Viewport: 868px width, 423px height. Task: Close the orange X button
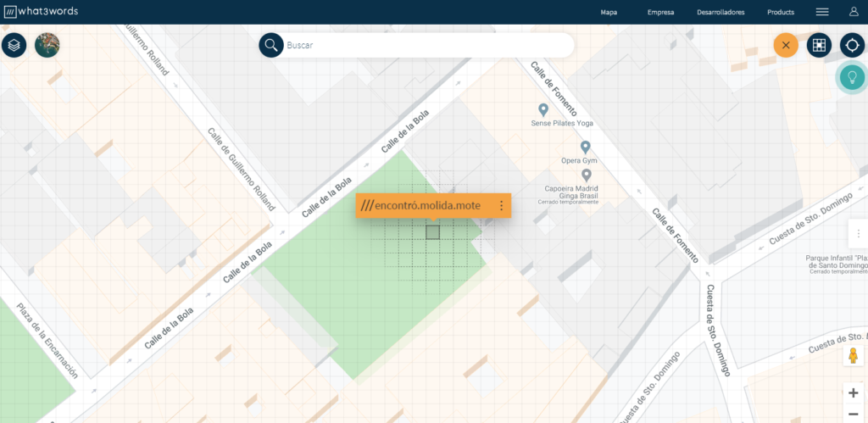786,45
